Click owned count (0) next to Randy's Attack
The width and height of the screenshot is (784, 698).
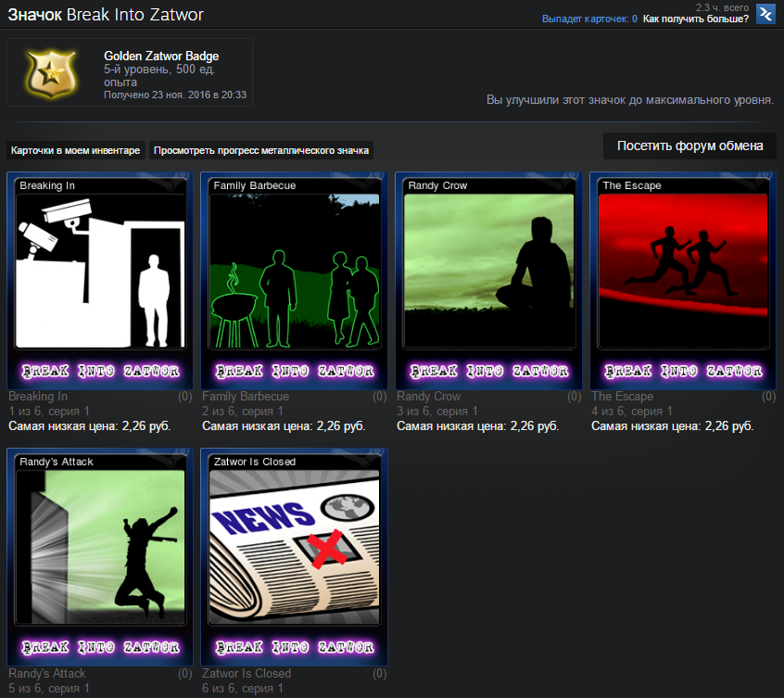point(185,674)
